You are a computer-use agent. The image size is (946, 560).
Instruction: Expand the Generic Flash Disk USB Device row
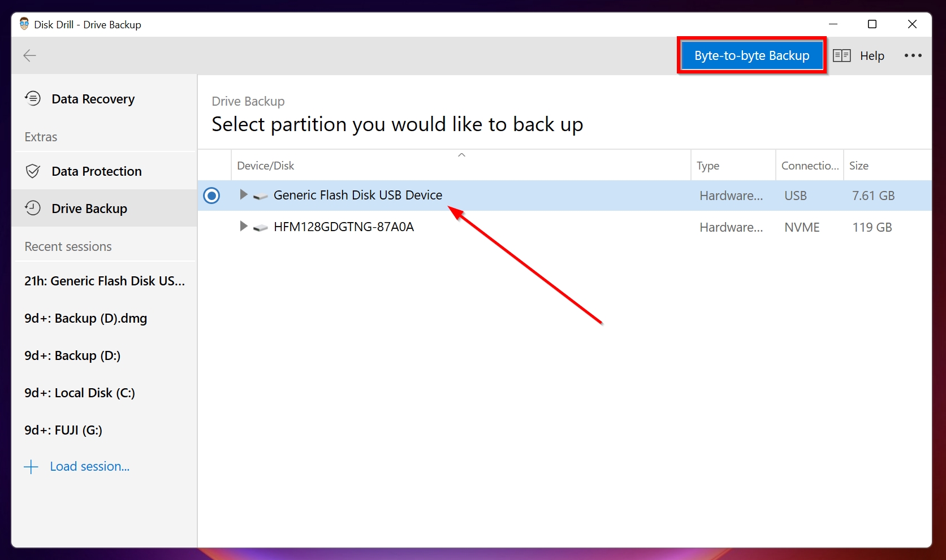[x=243, y=194]
